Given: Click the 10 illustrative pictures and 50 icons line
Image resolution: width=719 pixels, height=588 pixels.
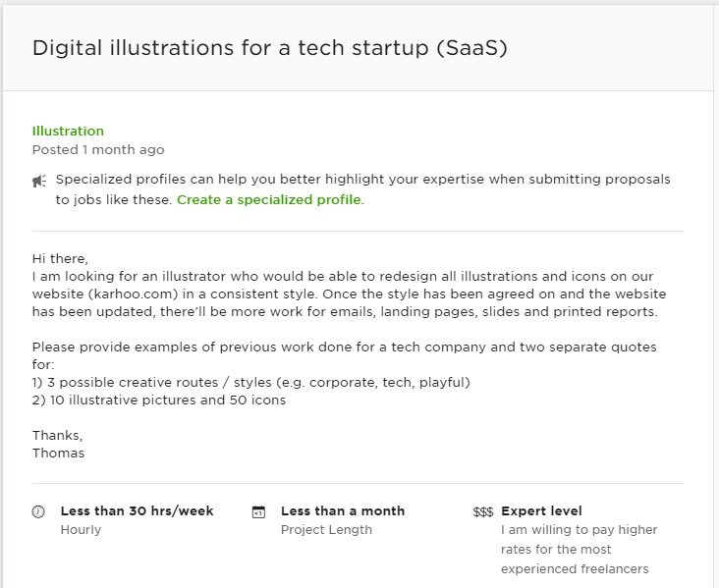Looking at the screenshot, I should tap(159, 401).
